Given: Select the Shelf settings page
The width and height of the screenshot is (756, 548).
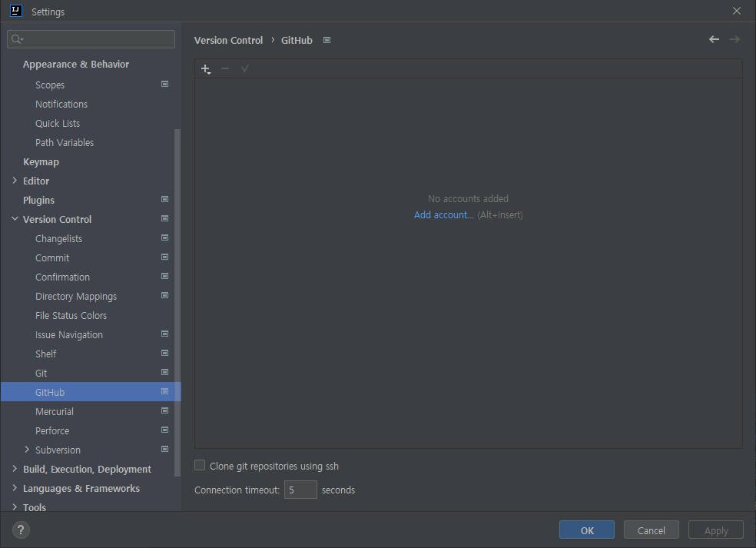Looking at the screenshot, I should pyautogui.click(x=46, y=354).
